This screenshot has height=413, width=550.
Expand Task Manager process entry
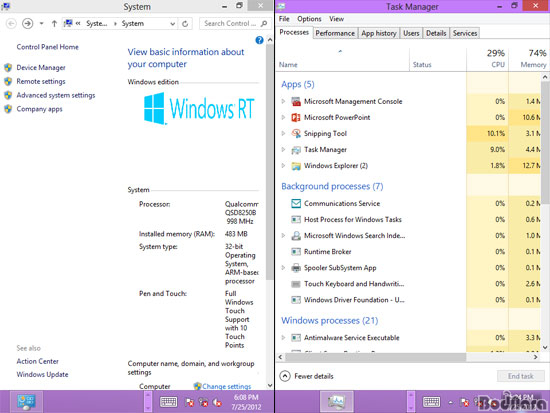[x=283, y=149]
